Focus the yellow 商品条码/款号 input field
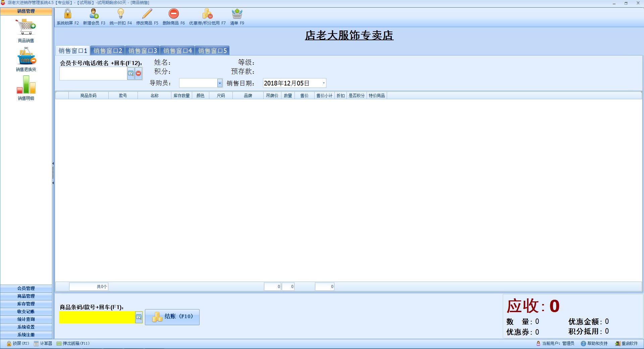Viewport: 644px width, 349px height. (97, 317)
